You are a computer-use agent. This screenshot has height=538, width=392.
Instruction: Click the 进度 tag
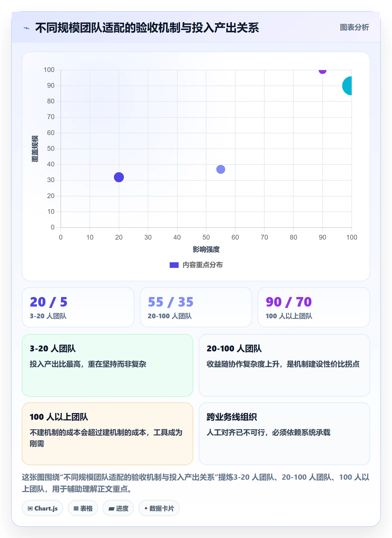click(x=118, y=508)
